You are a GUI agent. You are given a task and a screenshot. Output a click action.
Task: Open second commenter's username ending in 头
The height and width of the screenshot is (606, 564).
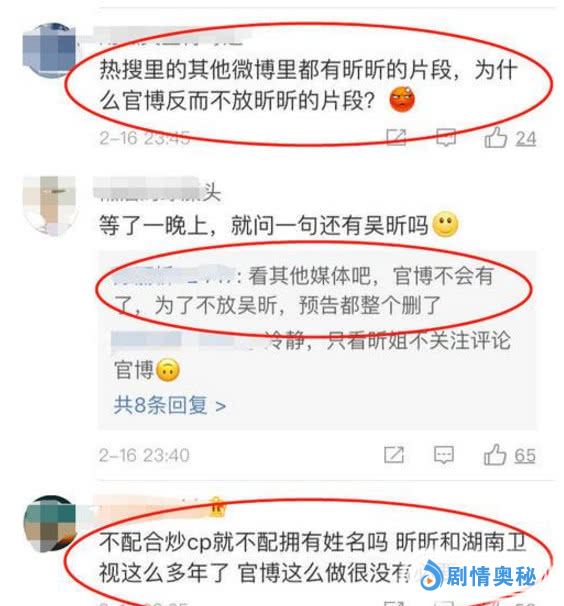pyautogui.click(x=157, y=191)
